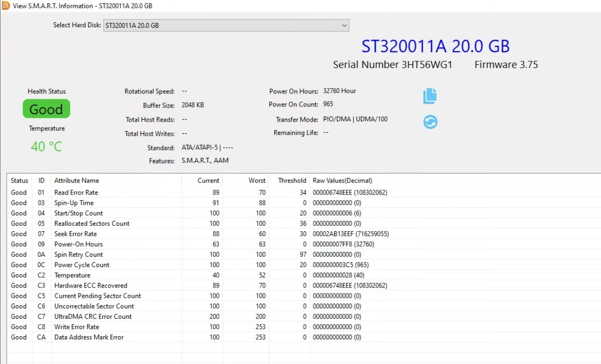This screenshot has width=601, height=364.
Task: Select the Spin-Up Time row
Action: pos(304,203)
